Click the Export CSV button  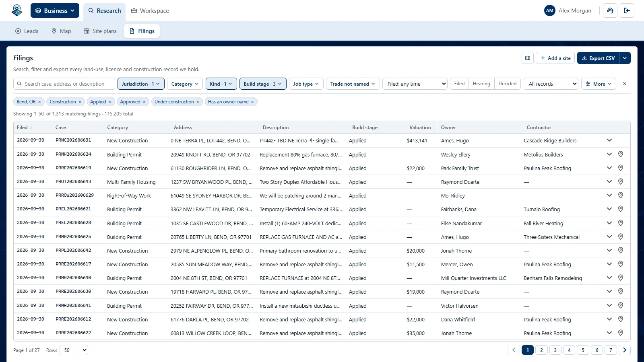[x=598, y=58]
